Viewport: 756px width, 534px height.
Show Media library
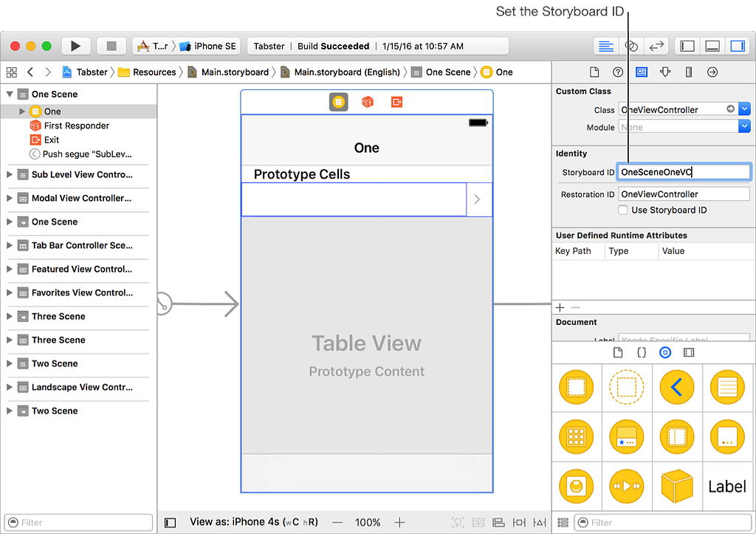[x=689, y=353]
